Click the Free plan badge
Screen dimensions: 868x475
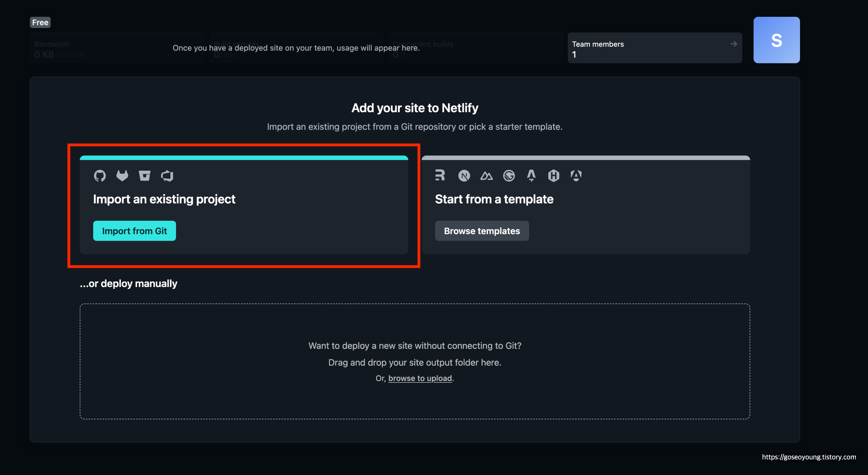click(40, 22)
